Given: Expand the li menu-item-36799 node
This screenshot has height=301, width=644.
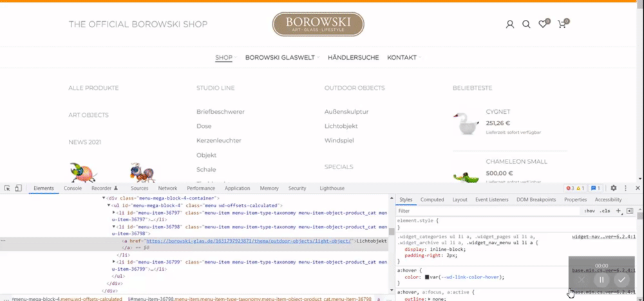Looking at the screenshot, I should pos(114,262).
